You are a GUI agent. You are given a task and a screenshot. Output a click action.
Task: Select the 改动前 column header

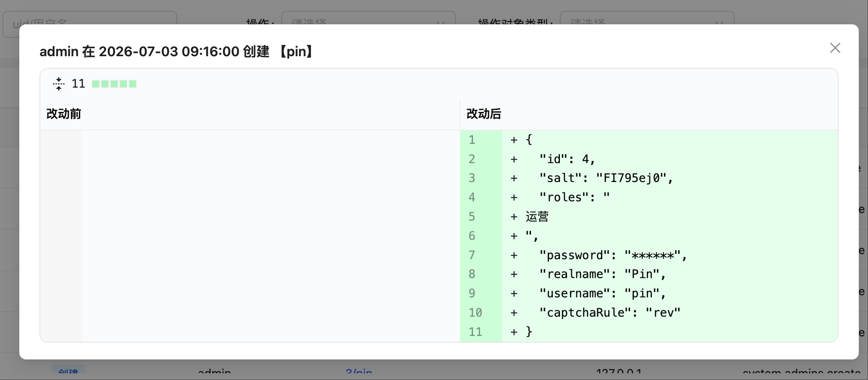coord(64,114)
